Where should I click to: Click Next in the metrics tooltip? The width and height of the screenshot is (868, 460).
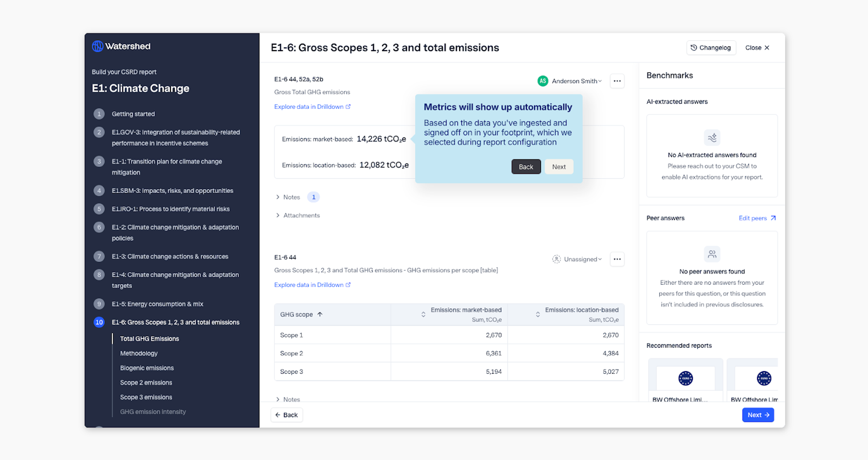pos(559,167)
